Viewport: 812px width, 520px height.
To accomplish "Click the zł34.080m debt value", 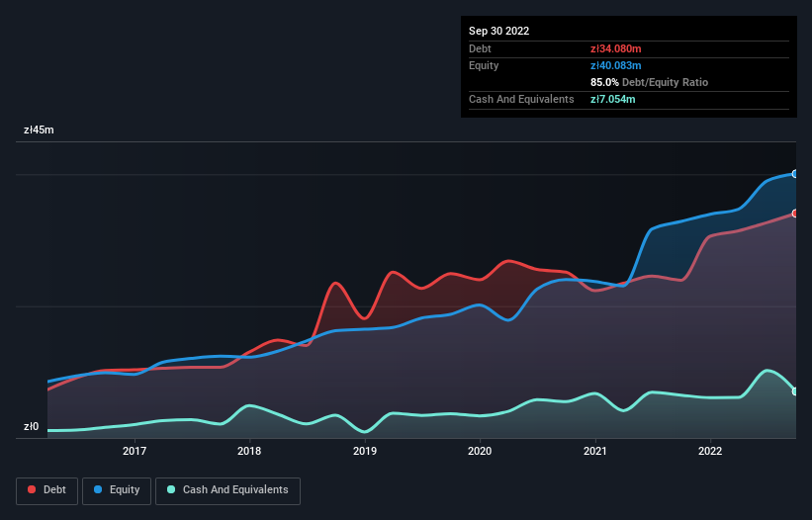I will point(616,48).
